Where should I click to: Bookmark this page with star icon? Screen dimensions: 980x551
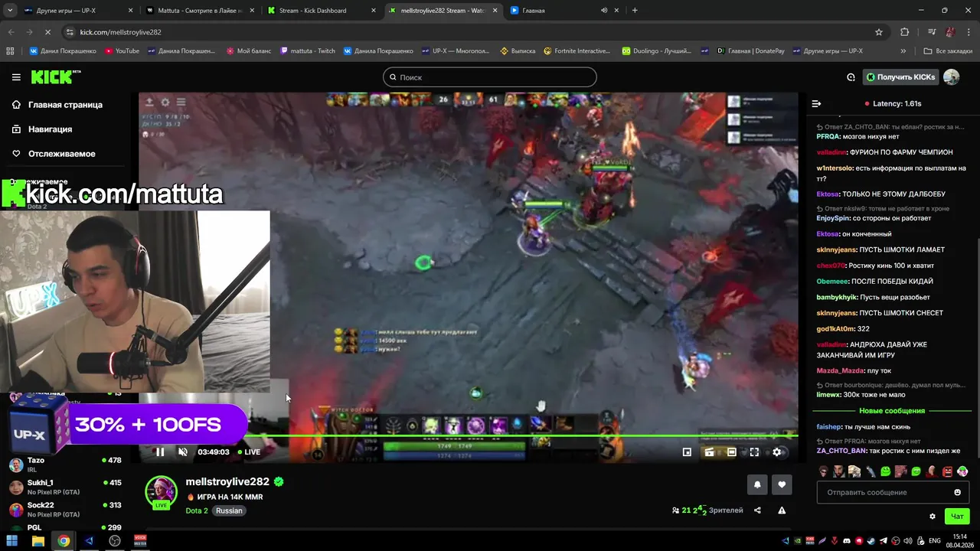[x=879, y=32]
